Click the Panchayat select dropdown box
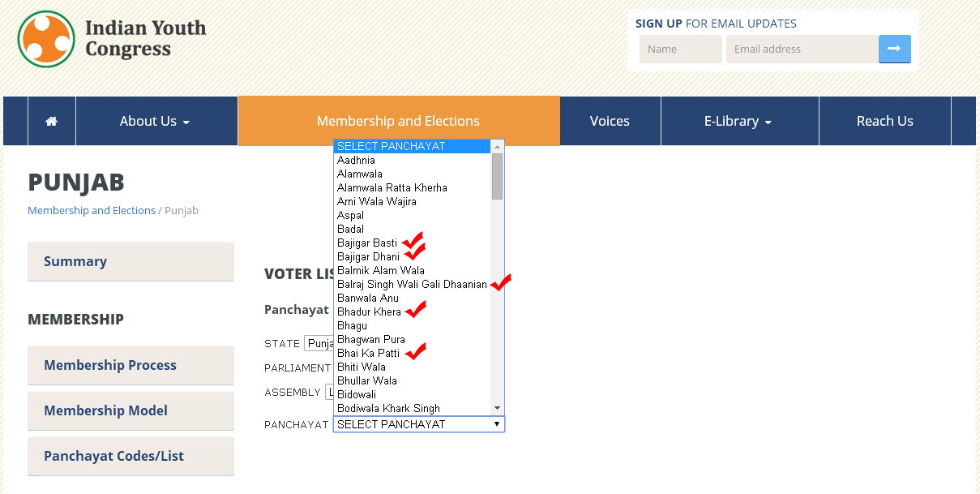 pos(418,424)
